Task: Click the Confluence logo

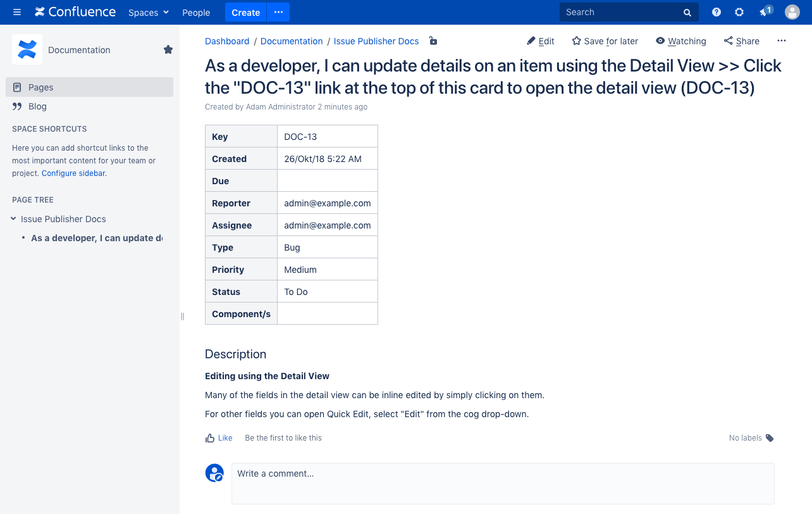Action: coord(75,12)
